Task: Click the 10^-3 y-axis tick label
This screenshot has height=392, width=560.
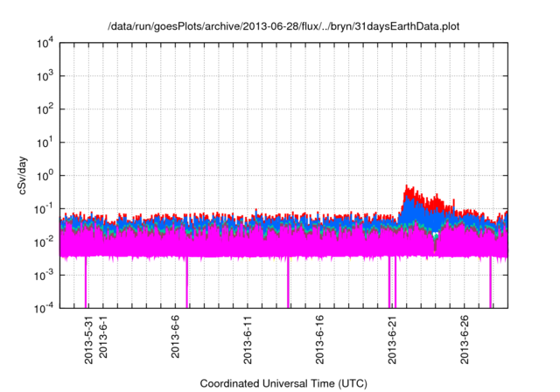Action: [45, 276]
